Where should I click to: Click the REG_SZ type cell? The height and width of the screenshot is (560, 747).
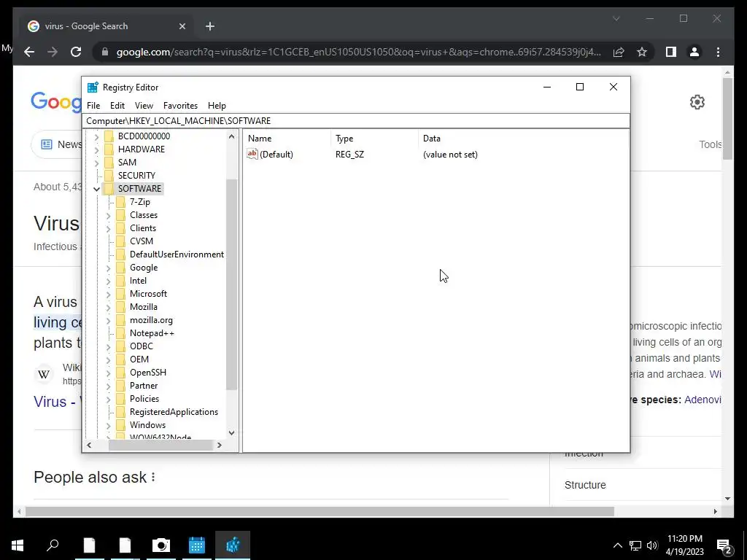point(349,155)
